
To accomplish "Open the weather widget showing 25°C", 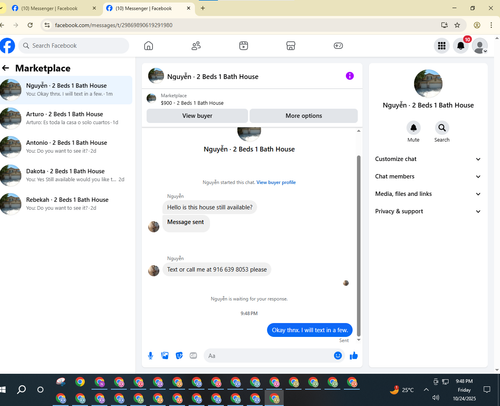I will (x=402, y=389).
